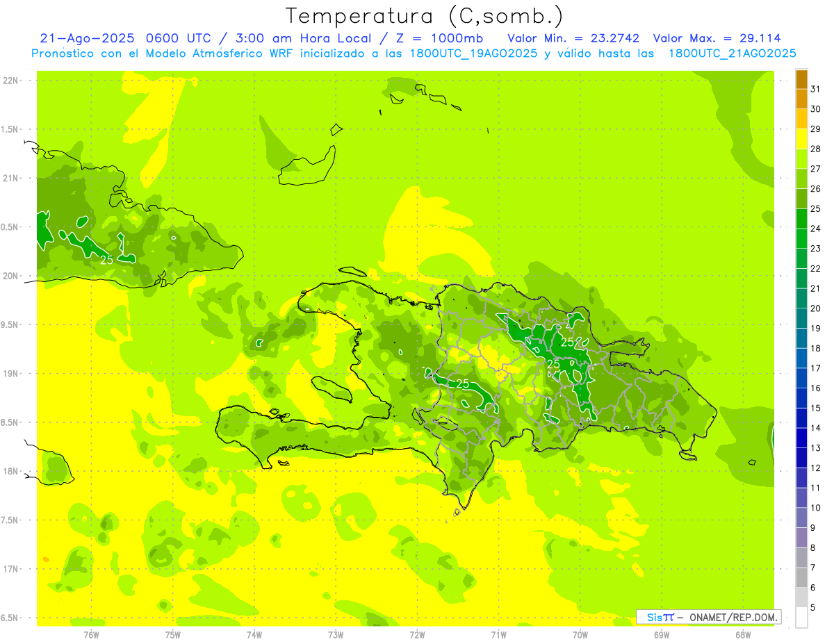Click the 69W longitude label
The height and width of the screenshot is (644, 834).
click(x=661, y=634)
